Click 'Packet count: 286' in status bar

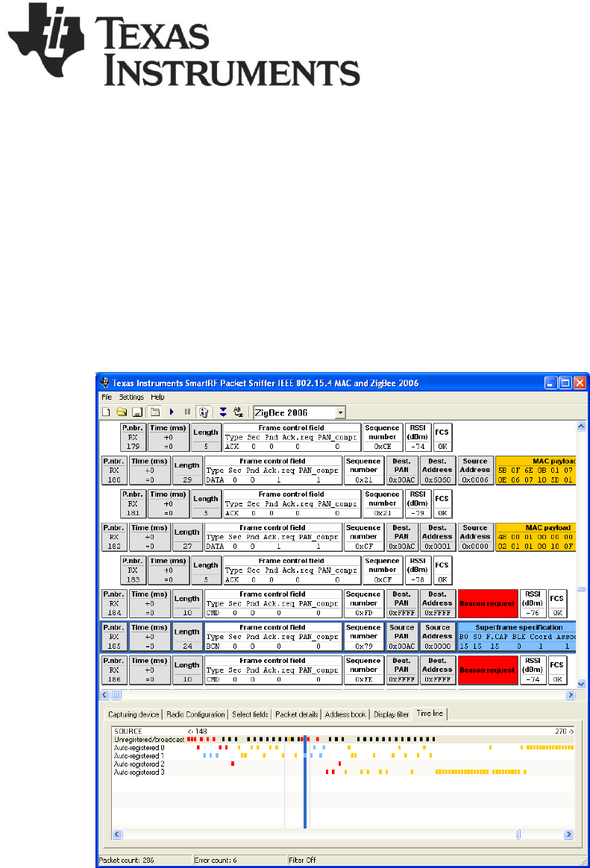(x=126, y=861)
